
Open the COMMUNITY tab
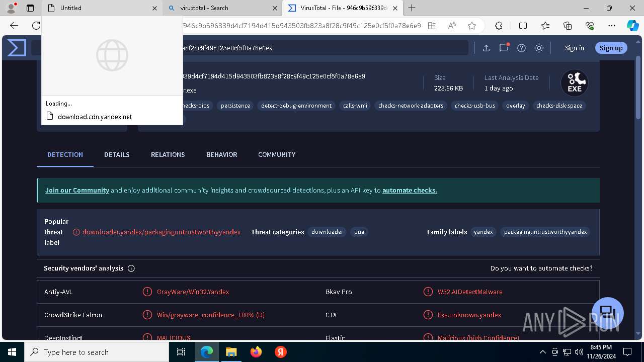click(x=277, y=154)
